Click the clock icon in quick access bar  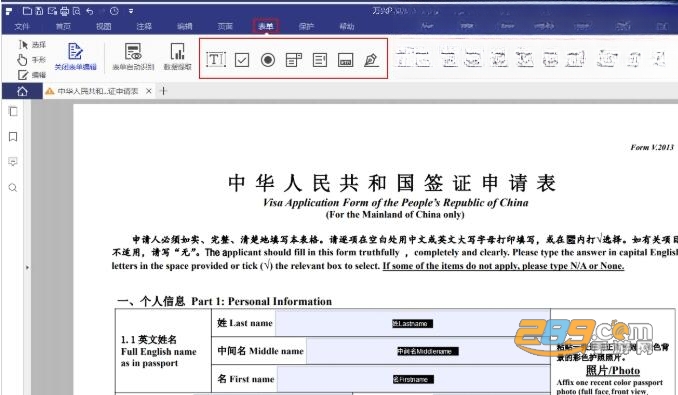(x=114, y=11)
